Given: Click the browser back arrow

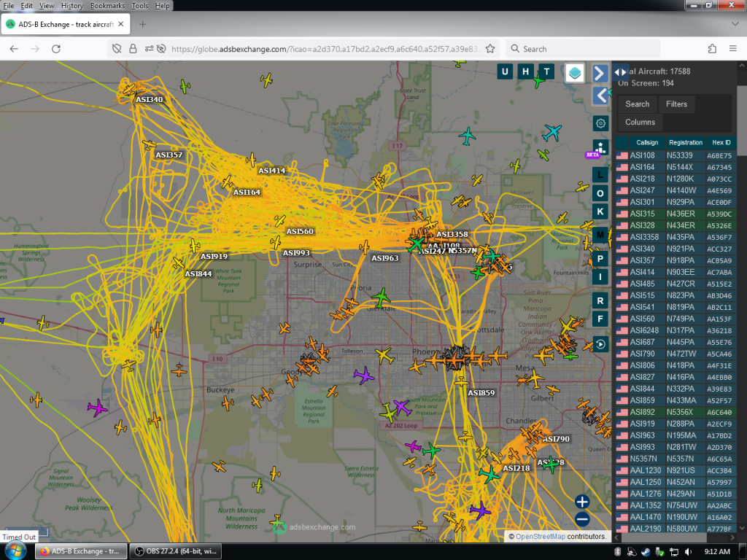Looking at the screenshot, I should click(x=14, y=49).
